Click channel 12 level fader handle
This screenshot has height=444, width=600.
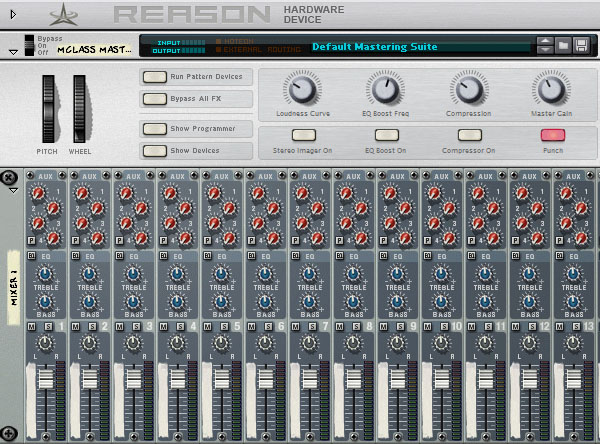[530, 379]
